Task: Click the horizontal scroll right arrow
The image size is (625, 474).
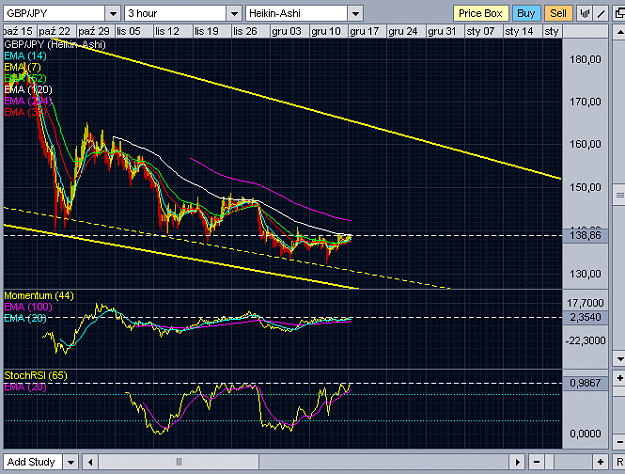Action: click(517, 462)
